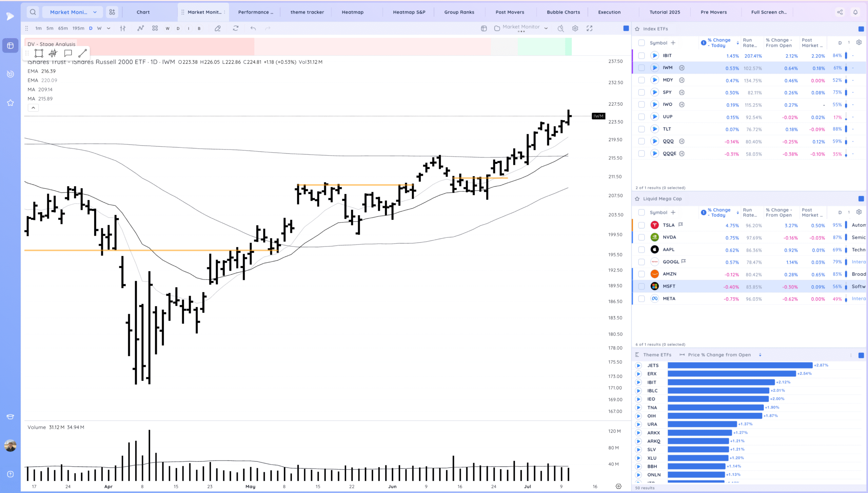Click the share icon at top right

pyautogui.click(x=840, y=12)
